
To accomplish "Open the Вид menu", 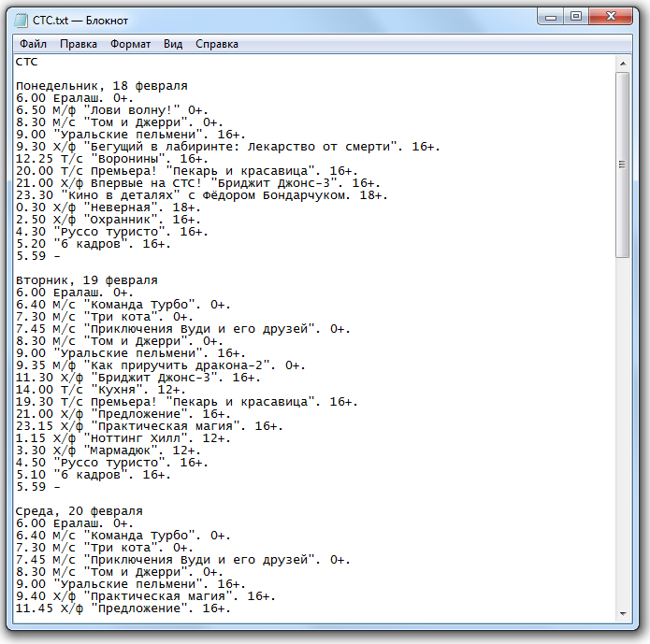I will (x=173, y=44).
